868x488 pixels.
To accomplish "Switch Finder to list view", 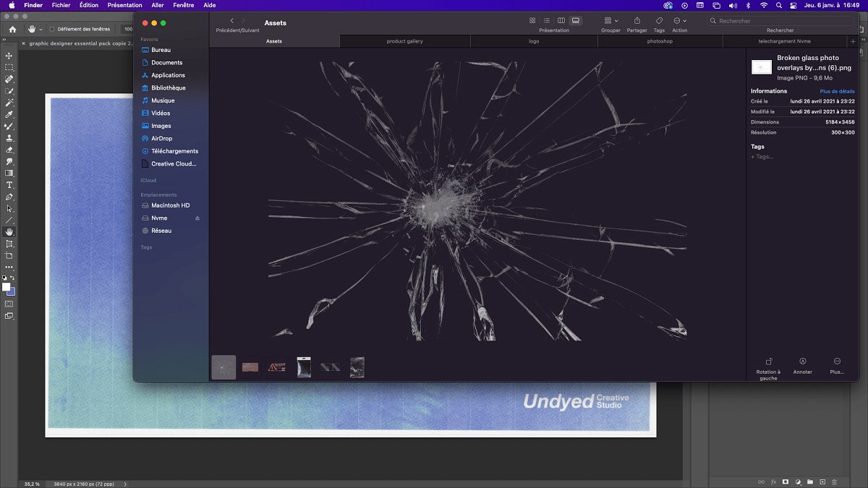I will [546, 21].
